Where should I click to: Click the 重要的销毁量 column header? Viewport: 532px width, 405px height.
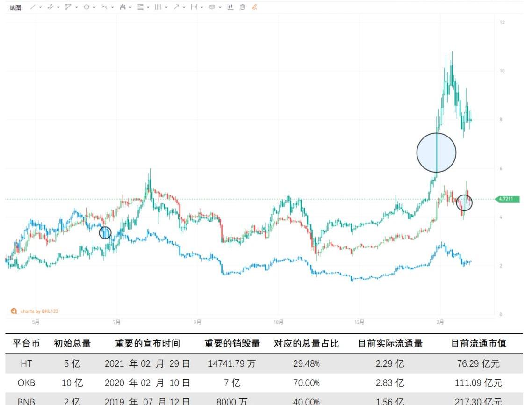[x=232, y=343]
